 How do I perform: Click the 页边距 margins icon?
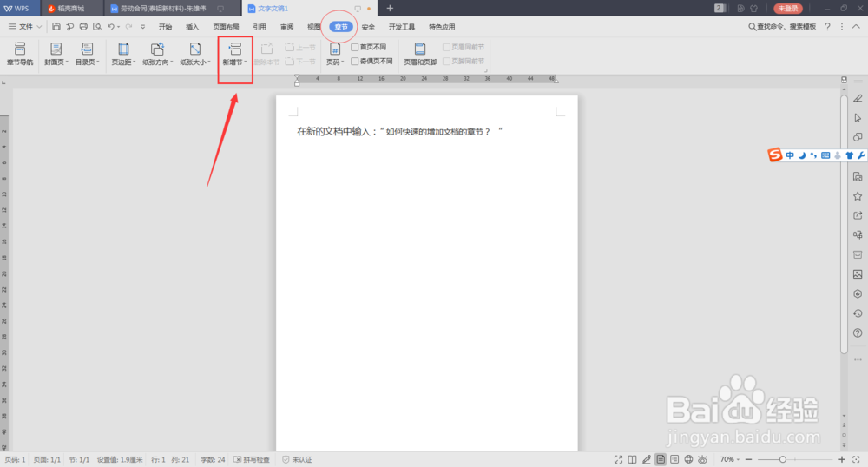[123, 49]
